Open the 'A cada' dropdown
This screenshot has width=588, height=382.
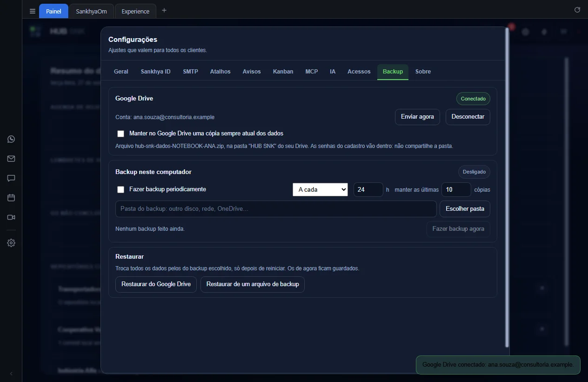[320, 189]
